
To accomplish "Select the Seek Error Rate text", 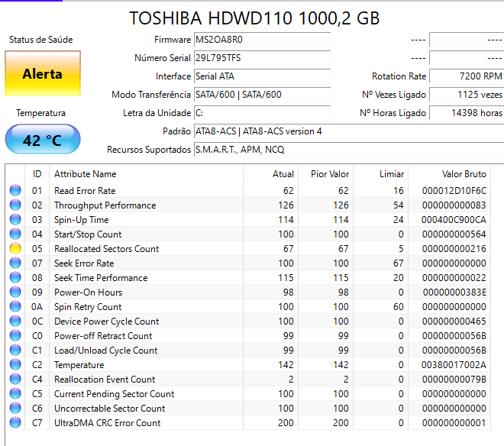I will 84,263.
